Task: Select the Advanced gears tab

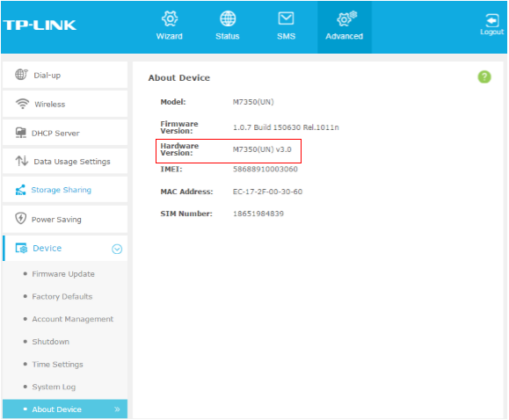Action: (345, 26)
